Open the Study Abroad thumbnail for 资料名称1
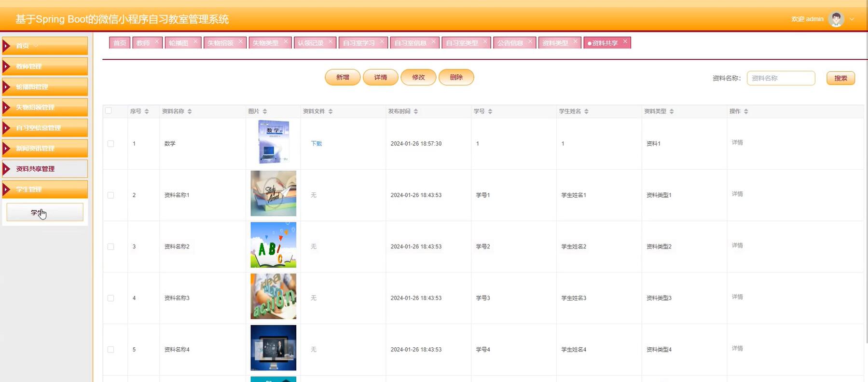The height and width of the screenshot is (382, 868). [x=274, y=193]
